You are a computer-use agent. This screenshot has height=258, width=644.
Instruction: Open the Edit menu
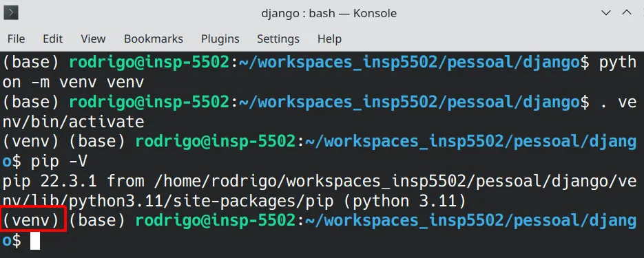[52, 39]
